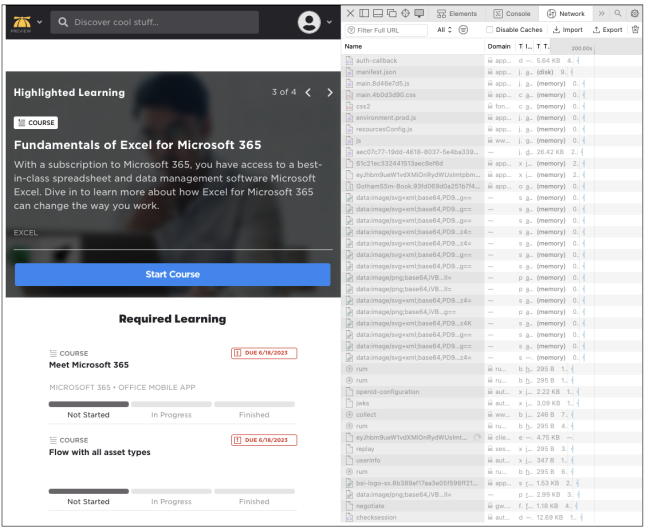Image resolution: width=646 pixels, height=527 pixels.
Task: Click In Progress bar segment for Meet Microsoft 365
Action: [171, 404]
